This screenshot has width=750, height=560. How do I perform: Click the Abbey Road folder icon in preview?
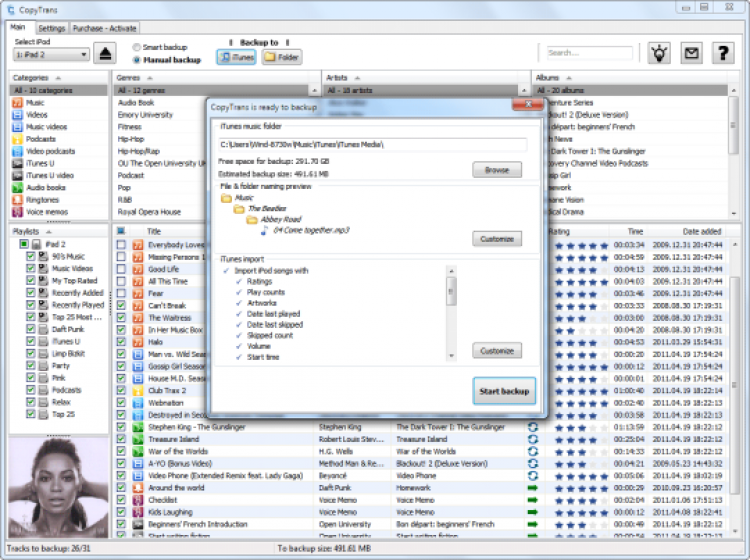click(x=252, y=220)
